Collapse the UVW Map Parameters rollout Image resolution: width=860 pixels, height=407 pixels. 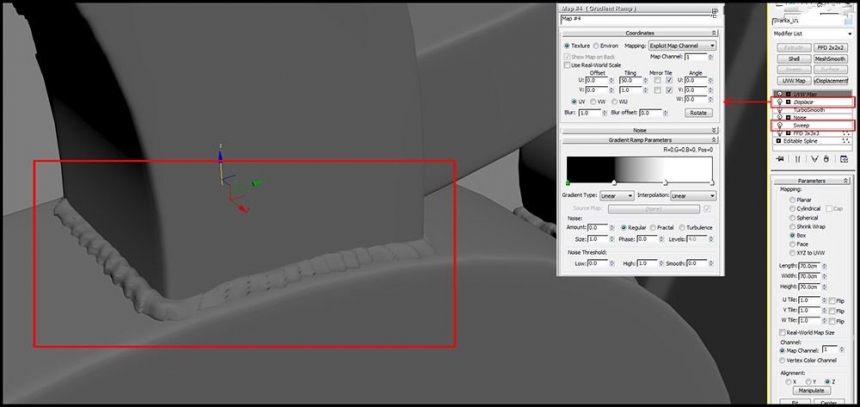[811, 181]
